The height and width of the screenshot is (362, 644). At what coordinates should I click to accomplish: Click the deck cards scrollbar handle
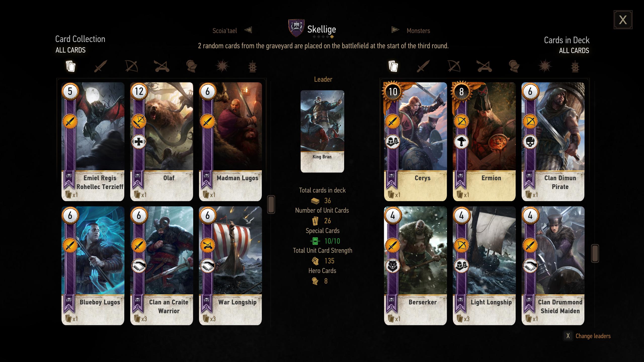pyautogui.click(x=595, y=253)
